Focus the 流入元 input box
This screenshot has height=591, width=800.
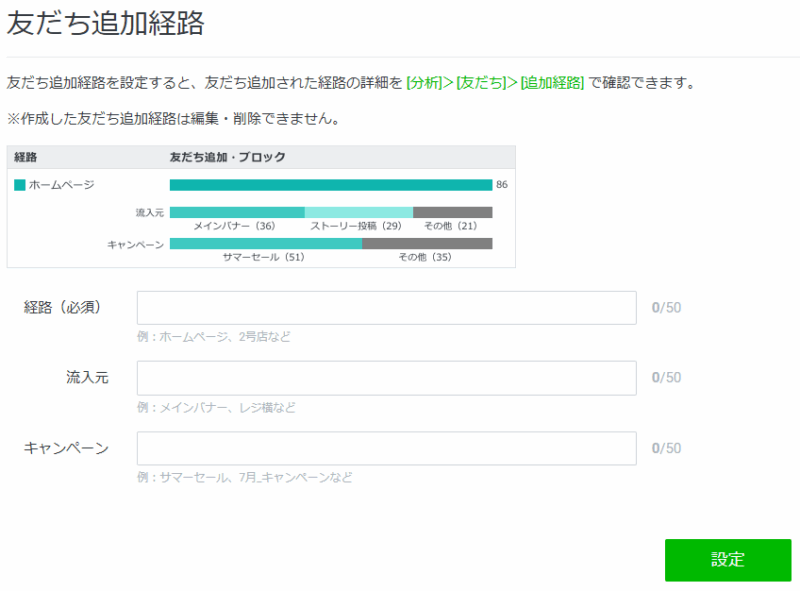[x=386, y=378]
